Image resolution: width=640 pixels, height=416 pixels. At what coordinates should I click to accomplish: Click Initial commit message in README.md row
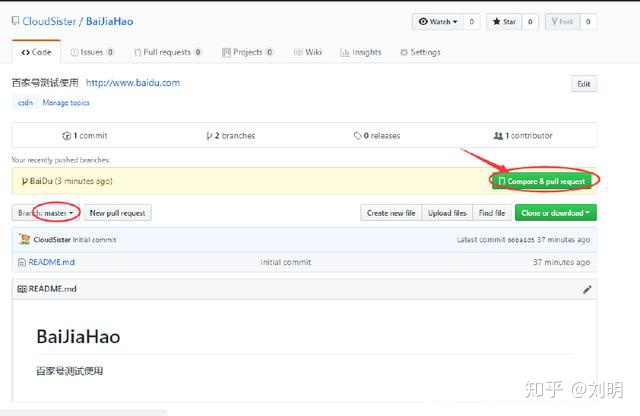pos(286,262)
